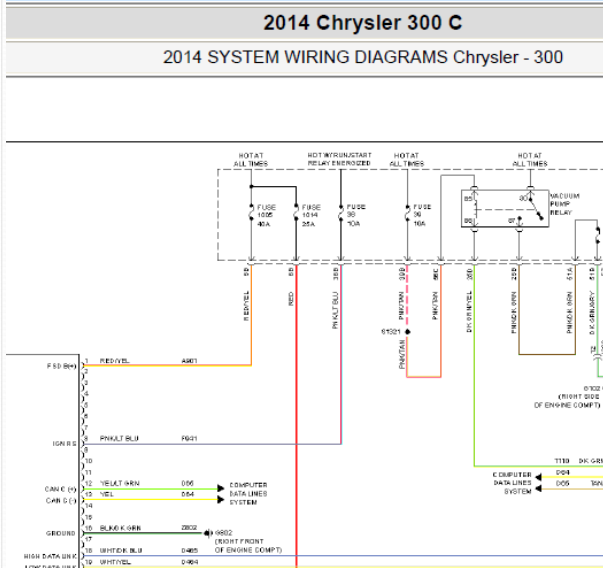Click the F941 circuit code
This screenshot has width=603, height=568.
coord(188,439)
